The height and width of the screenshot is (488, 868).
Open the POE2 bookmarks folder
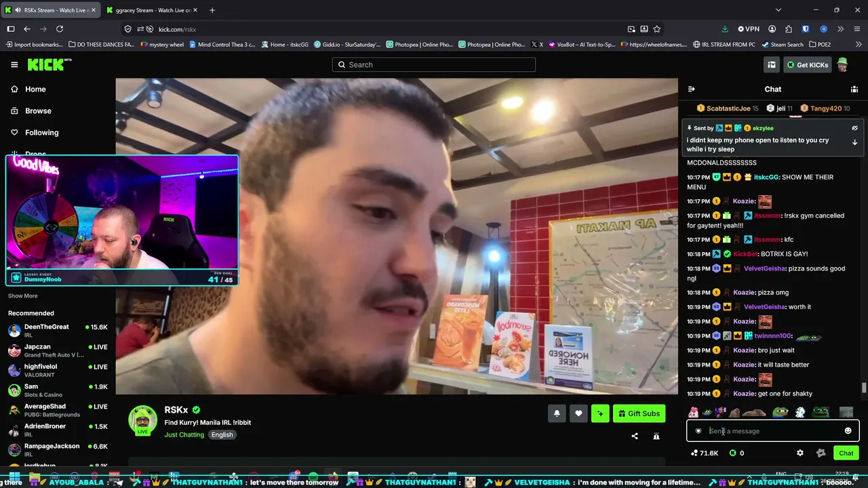[819, 45]
